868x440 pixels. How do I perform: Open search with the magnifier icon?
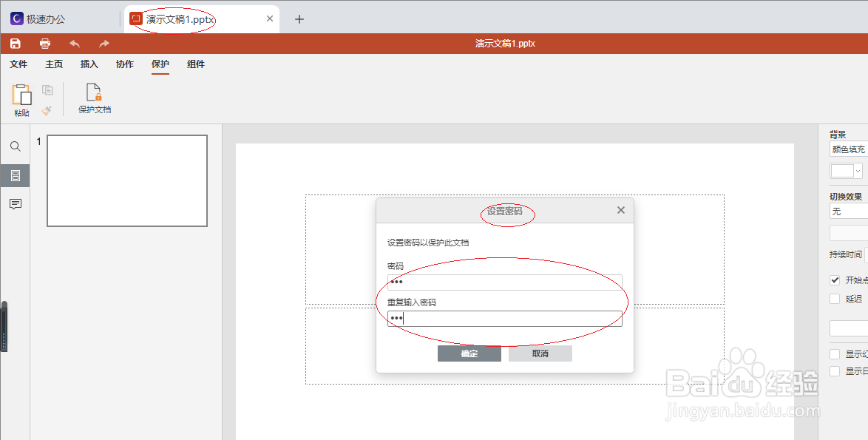pyautogui.click(x=15, y=146)
